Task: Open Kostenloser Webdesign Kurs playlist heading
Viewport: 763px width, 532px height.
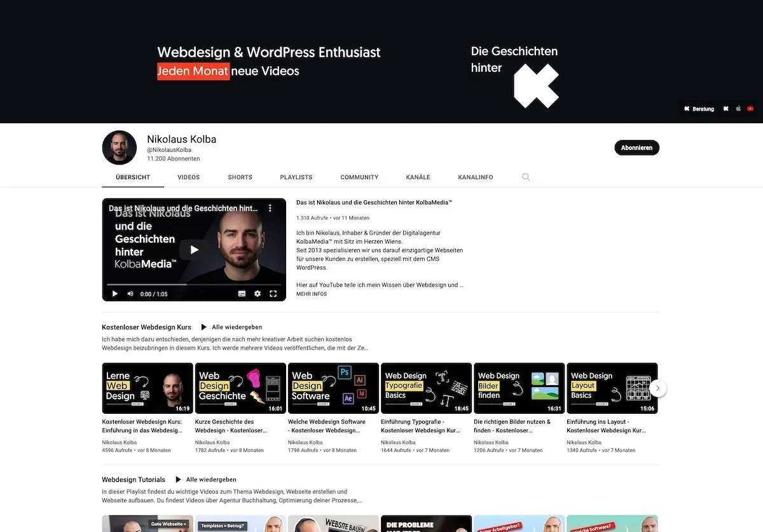Action: [x=146, y=327]
